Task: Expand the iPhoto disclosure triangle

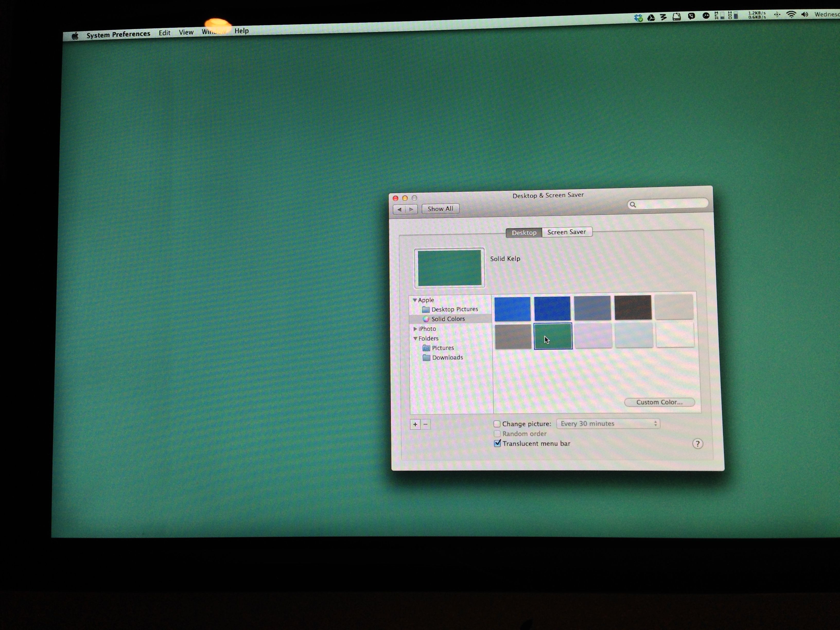Action: tap(415, 329)
